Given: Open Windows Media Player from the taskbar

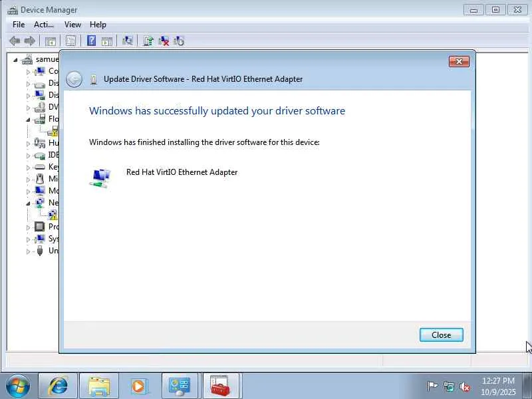Looking at the screenshot, I should pyautogui.click(x=139, y=386).
